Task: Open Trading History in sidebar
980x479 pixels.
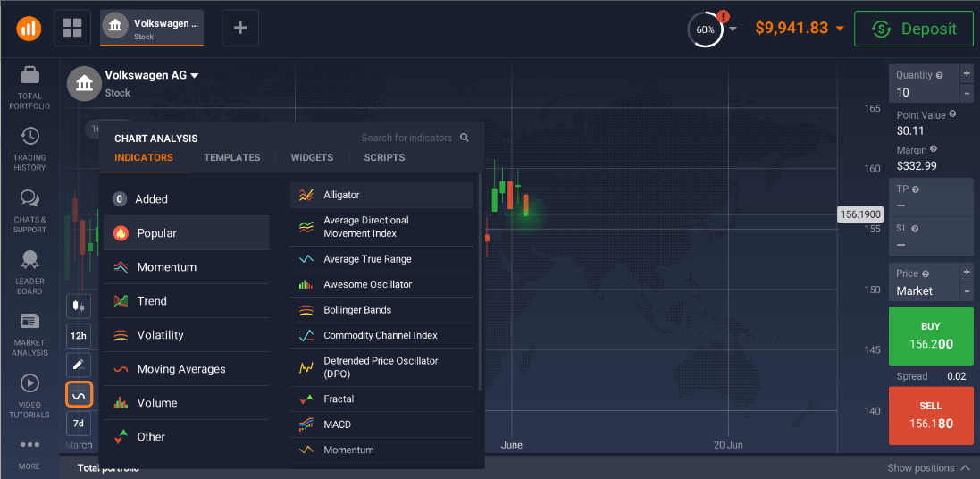Action: pyautogui.click(x=29, y=149)
